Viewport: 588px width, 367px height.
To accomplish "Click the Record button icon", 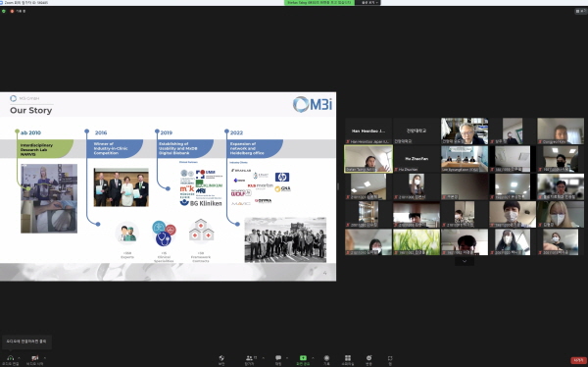I will click(x=326, y=358).
